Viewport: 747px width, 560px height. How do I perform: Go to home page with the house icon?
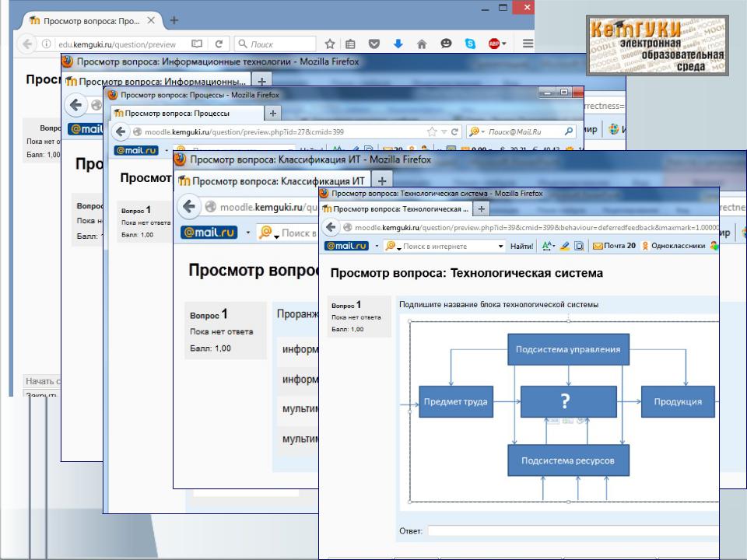422,44
